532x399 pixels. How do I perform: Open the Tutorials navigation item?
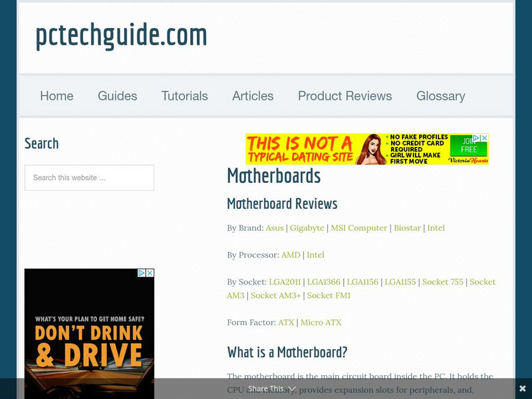tap(184, 96)
